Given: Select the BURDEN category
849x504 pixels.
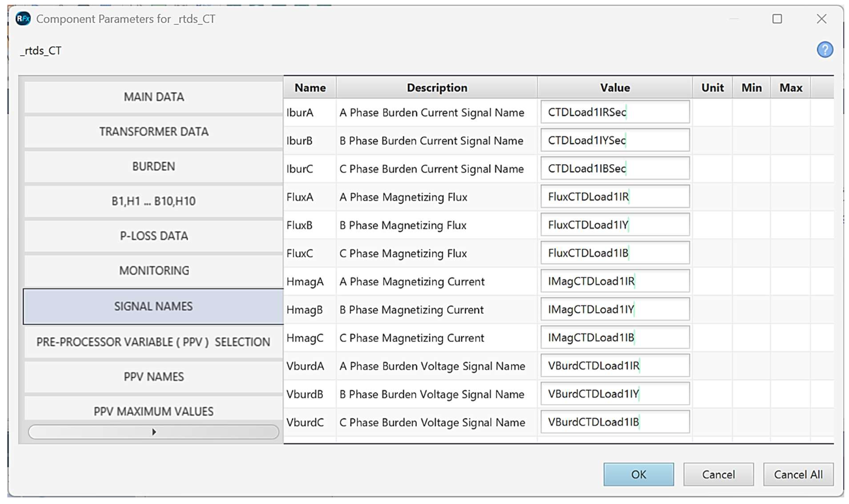Looking at the screenshot, I should (x=154, y=166).
